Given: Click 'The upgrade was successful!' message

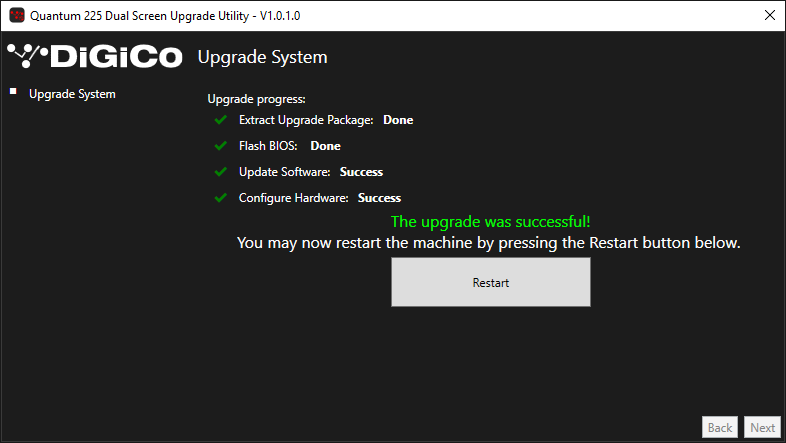Looking at the screenshot, I should tap(491, 222).
